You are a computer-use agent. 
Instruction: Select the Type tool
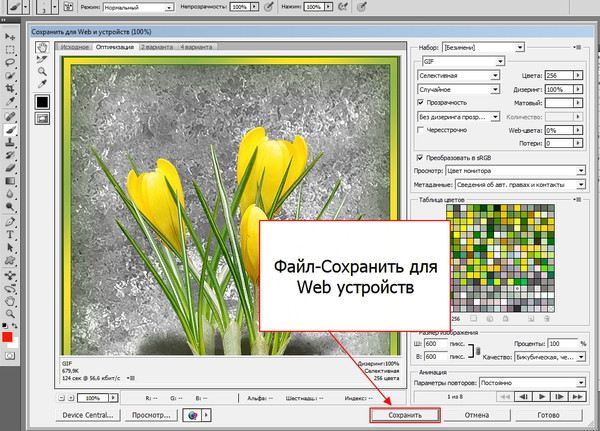[x=10, y=235]
